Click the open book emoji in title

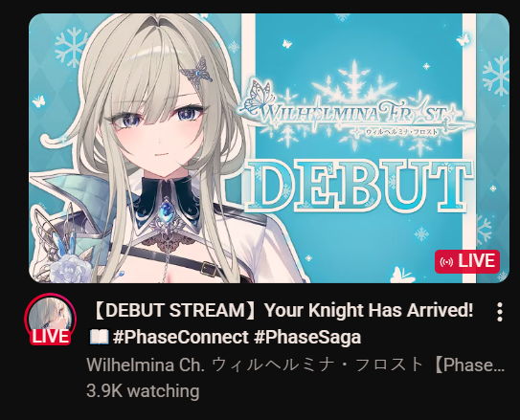99,337
